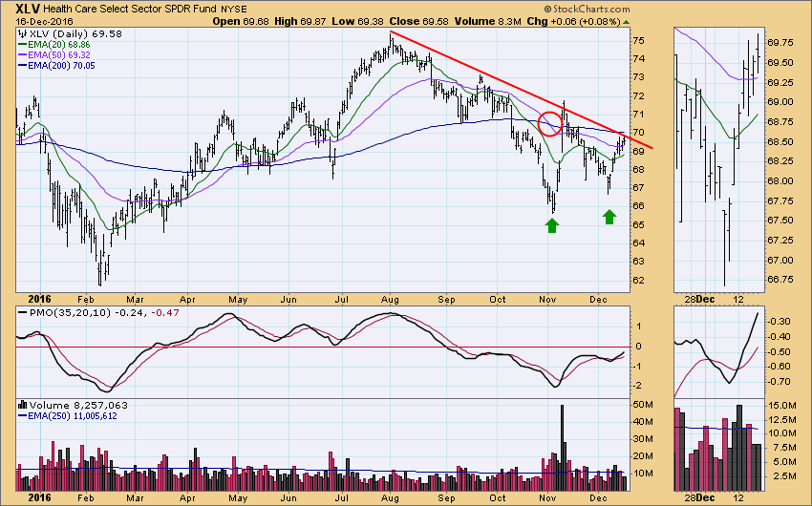Click the XLV ticker symbol in the title

pyautogui.click(x=28, y=9)
